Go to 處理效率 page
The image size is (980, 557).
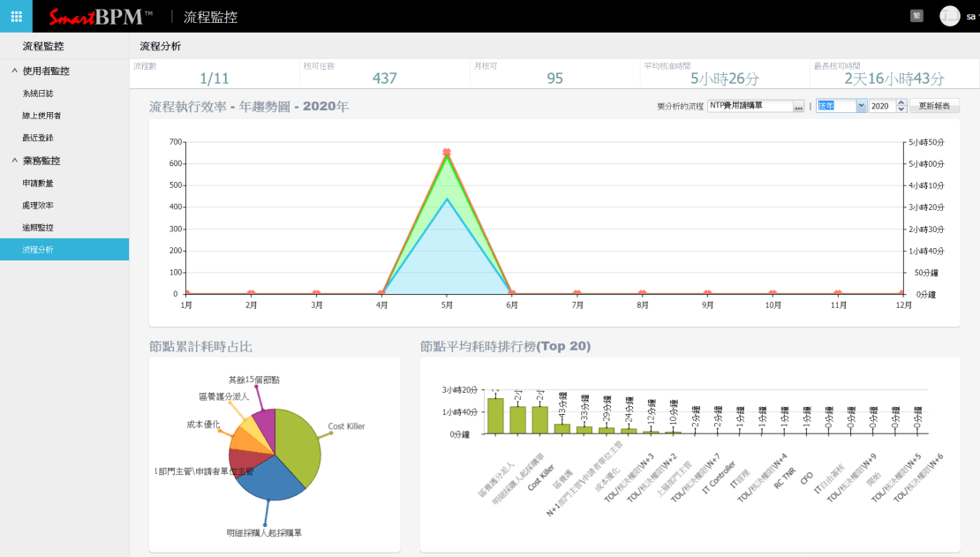[38, 205]
